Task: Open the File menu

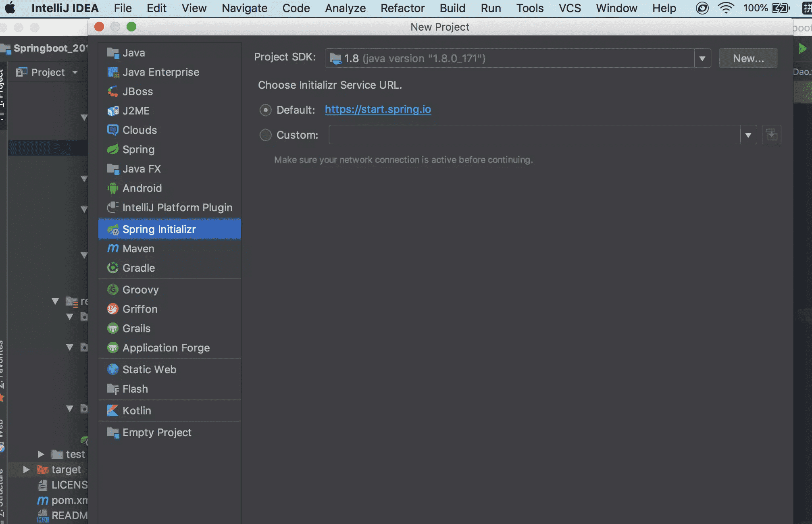Action: (x=123, y=8)
